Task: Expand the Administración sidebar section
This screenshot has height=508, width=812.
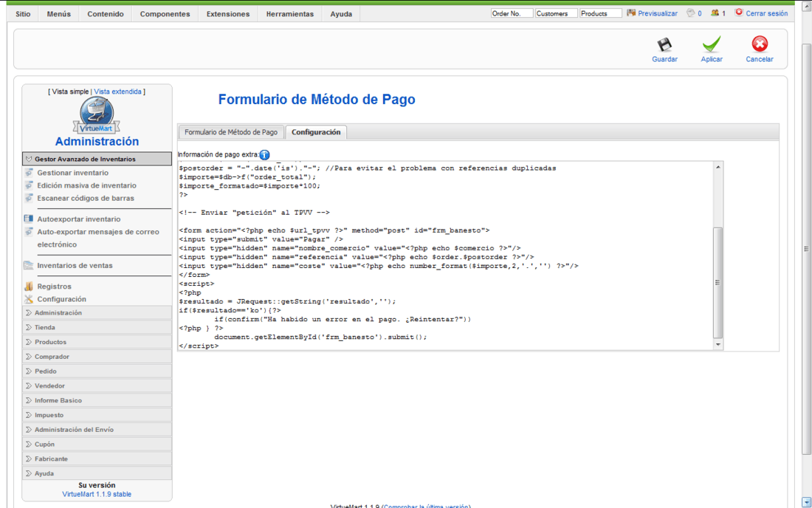Action: click(97, 313)
